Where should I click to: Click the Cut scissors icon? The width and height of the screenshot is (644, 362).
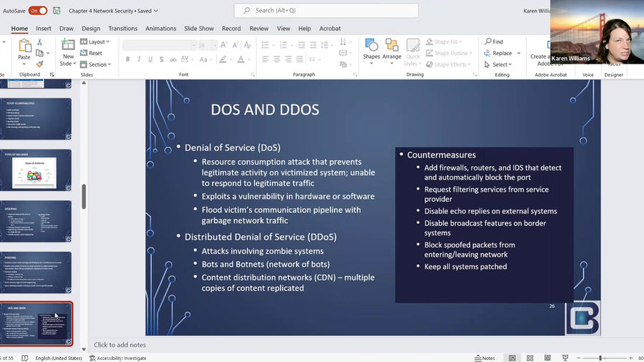pyautogui.click(x=39, y=42)
